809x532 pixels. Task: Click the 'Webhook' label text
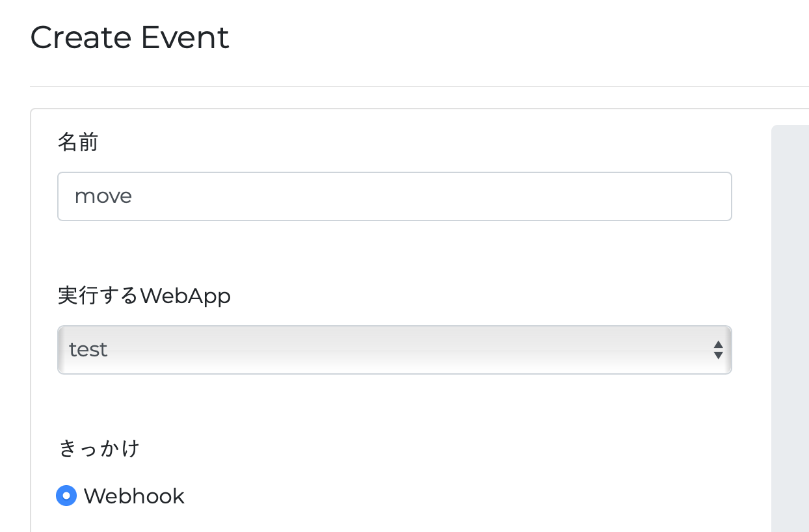click(134, 496)
